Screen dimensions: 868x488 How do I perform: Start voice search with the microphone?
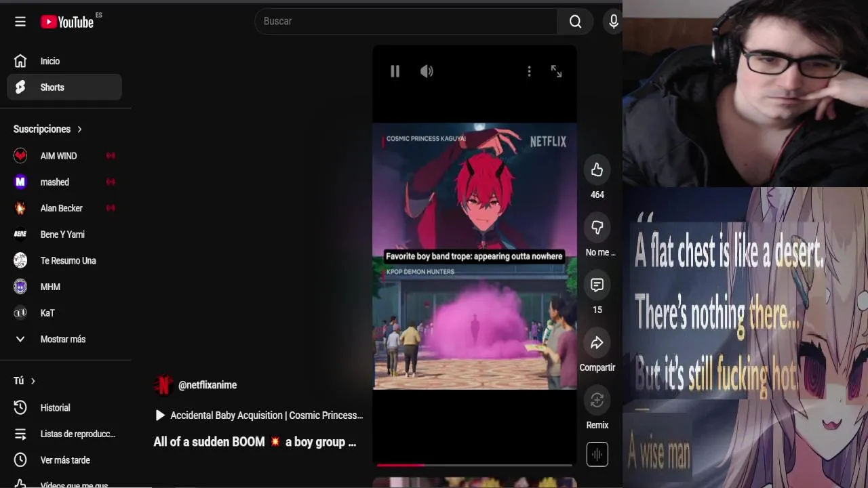[x=614, y=22]
